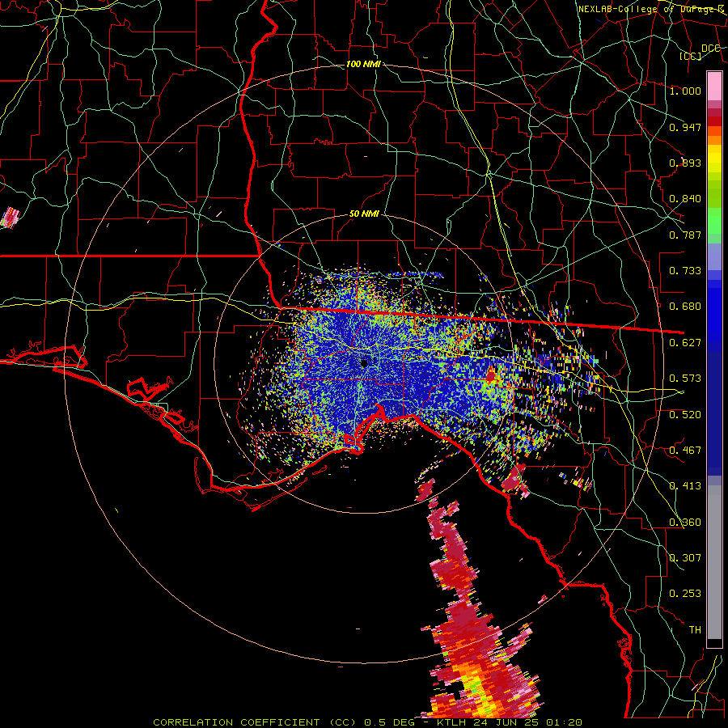Click the 24 JUN 25 date in caption
Viewport: 728px width, 728px height.
click(505, 722)
